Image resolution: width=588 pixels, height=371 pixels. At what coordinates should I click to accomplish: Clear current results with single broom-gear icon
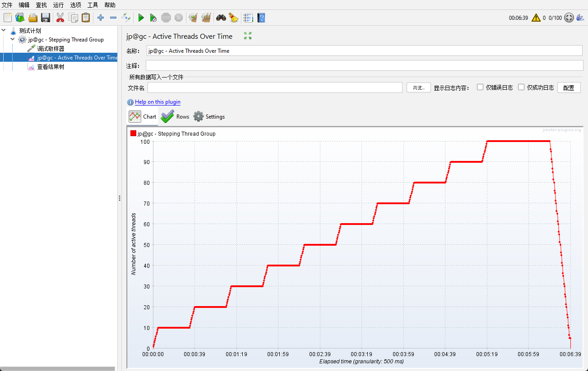pyautogui.click(x=193, y=18)
